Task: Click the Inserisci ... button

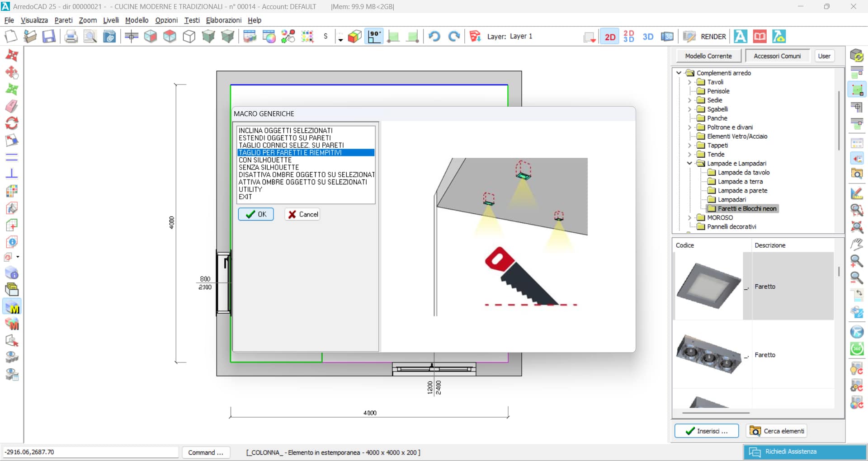Action: tap(707, 431)
